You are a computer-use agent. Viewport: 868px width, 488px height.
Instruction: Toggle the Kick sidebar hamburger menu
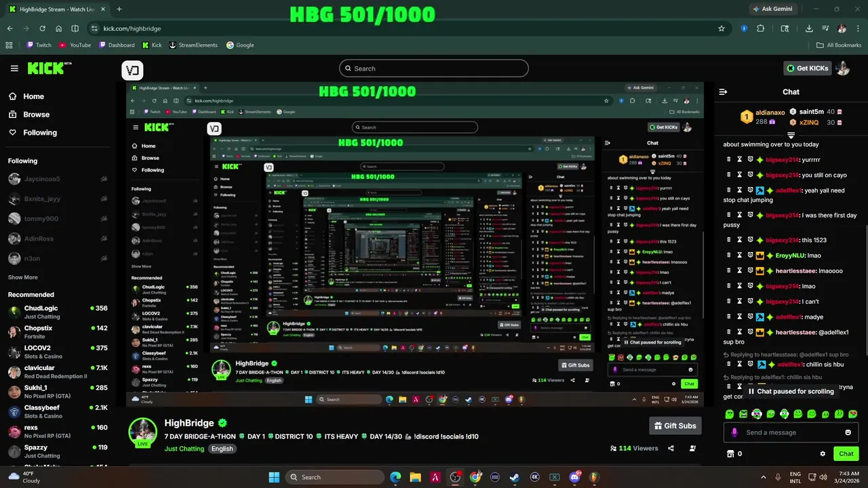tap(14, 68)
